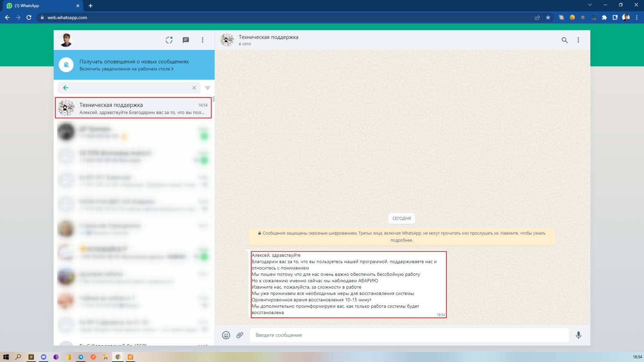Image resolution: width=644 pixels, height=362 pixels.
Task: Go back from search with the arrow
Action: tap(66, 88)
